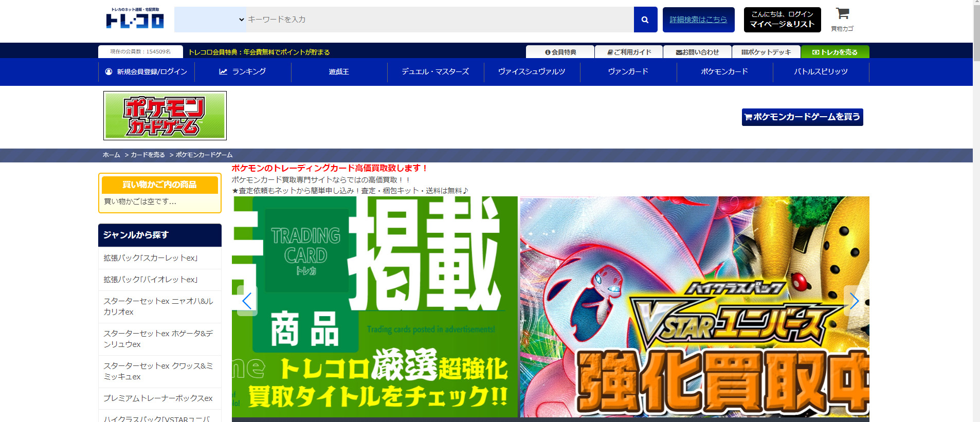Open the デュエル・マスターズ menu item
Image resolution: width=980 pixels, height=422 pixels.
pyautogui.click(x=435, y=72)
